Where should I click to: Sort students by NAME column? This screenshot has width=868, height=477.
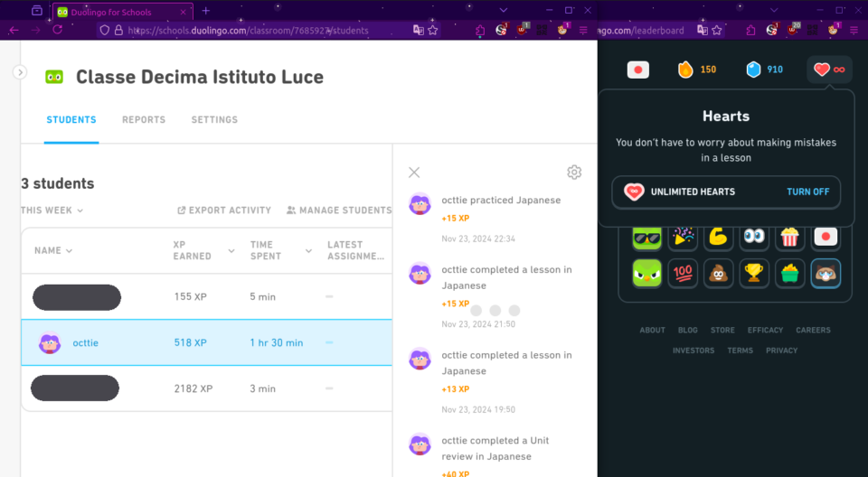coord(53,250)
